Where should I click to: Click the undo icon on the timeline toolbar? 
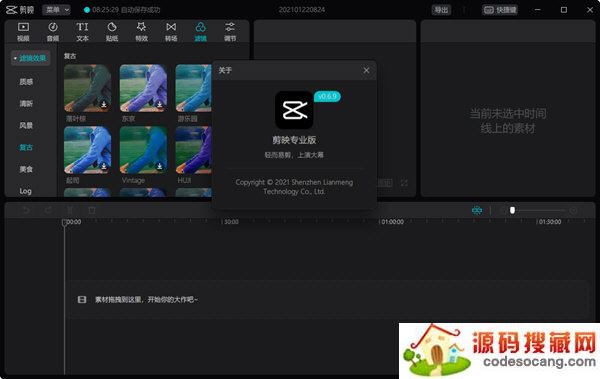[26, 210]
